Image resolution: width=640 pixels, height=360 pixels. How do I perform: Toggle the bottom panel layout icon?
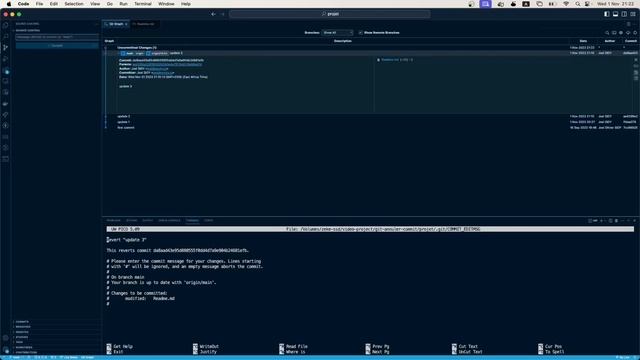pos(616,14)
